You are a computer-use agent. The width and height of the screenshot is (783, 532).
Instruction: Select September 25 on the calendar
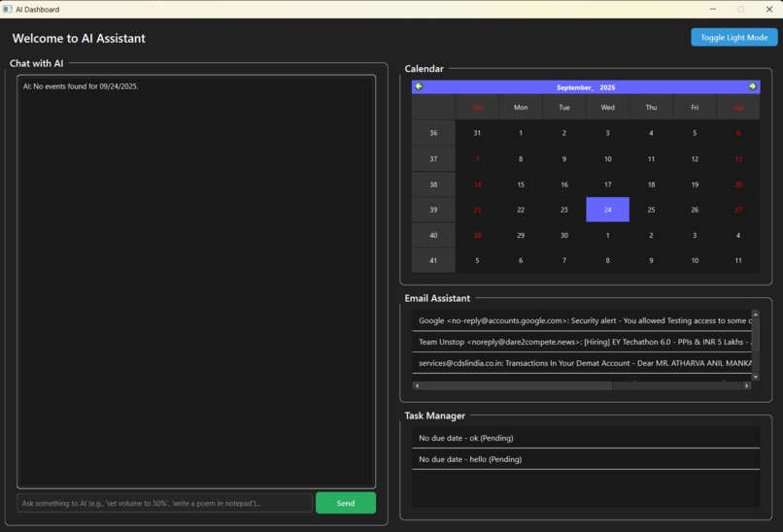pyautogui.click(x=651, y=210)
